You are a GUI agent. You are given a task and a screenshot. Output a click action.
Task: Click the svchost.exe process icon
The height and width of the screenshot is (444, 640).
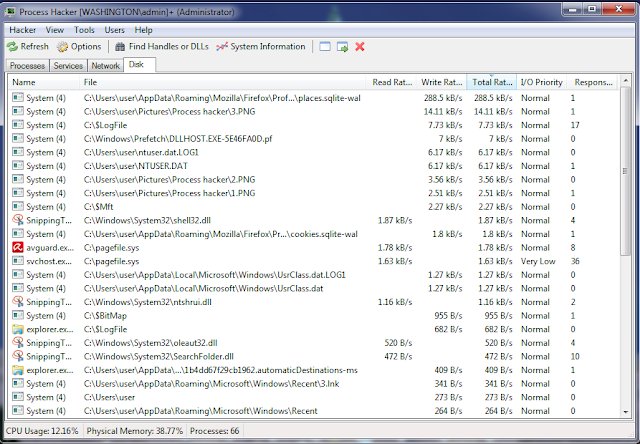point(18,260)
